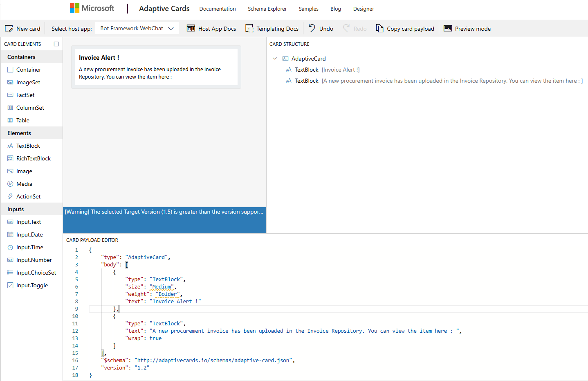
Task: Click the Microsoft logo
Action: (92, 8)
